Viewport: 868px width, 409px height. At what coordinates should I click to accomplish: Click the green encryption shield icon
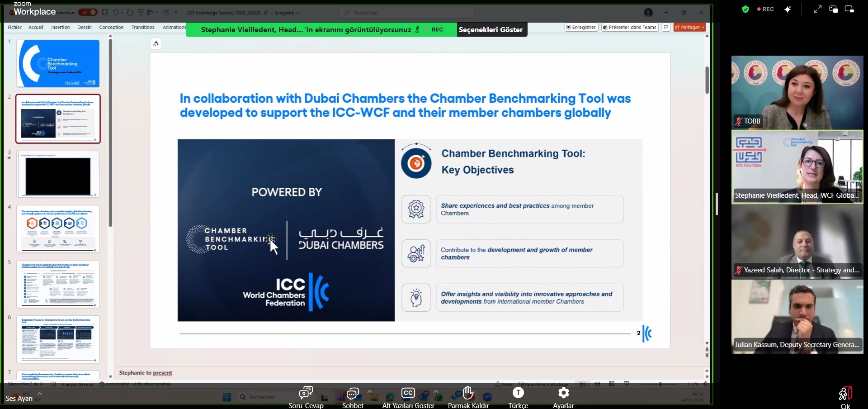point(745,9)
